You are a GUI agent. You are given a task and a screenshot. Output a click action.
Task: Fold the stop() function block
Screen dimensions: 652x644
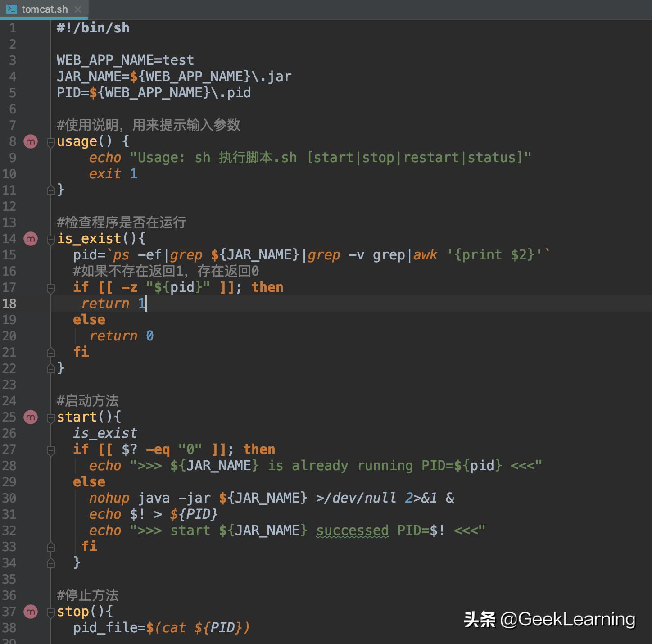tap(51, 612)
